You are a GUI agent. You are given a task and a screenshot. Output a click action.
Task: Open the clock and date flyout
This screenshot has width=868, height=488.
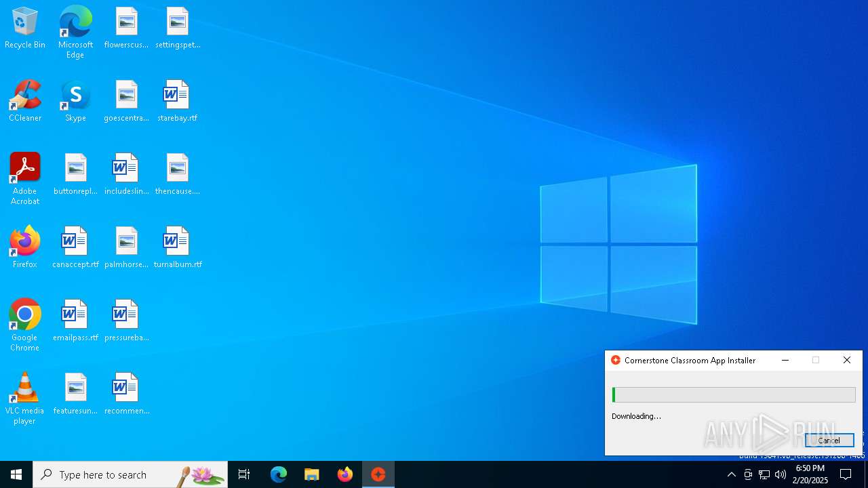tap(810, 474)
